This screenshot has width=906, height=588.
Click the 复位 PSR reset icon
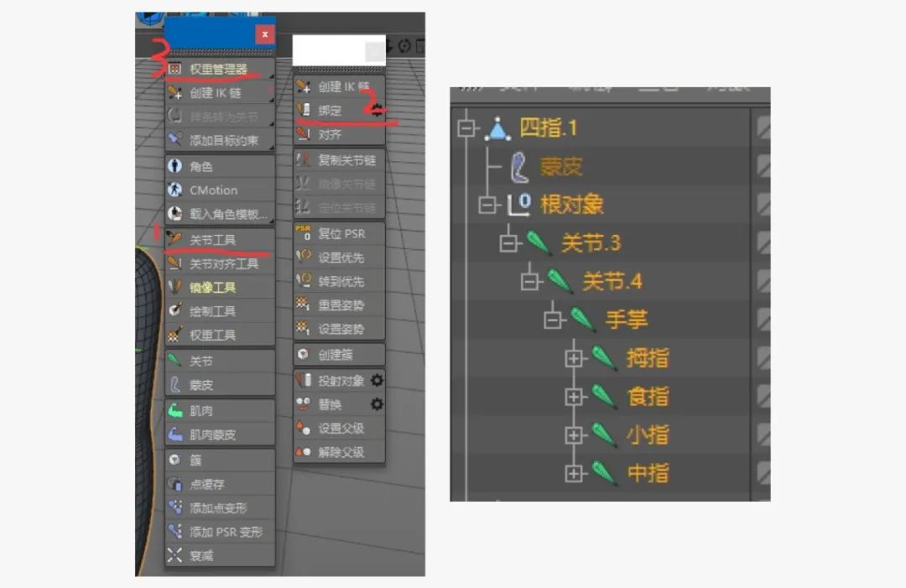(x=304, y=232)
